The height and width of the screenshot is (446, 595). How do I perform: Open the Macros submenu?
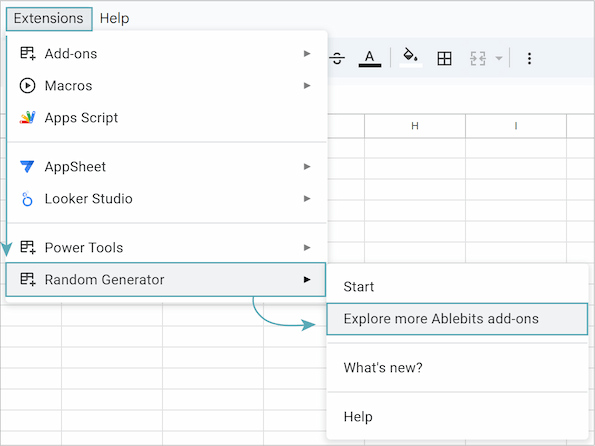point(167,86)
